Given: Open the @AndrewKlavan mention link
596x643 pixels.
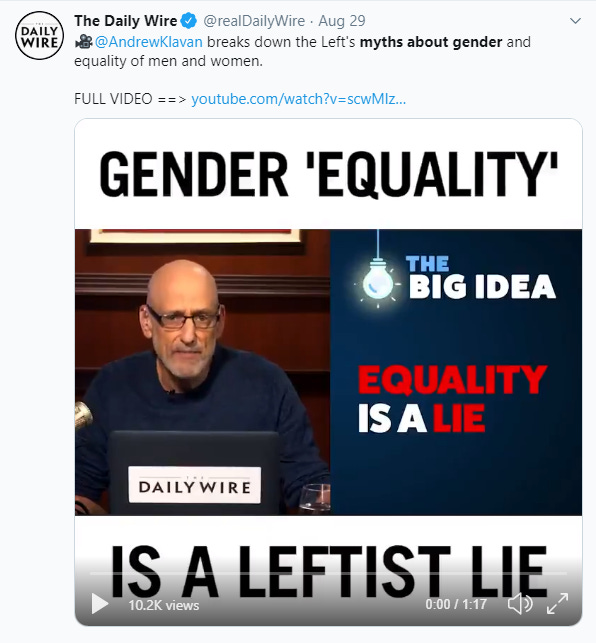Looking at the screenshot, I should point(148,42).
